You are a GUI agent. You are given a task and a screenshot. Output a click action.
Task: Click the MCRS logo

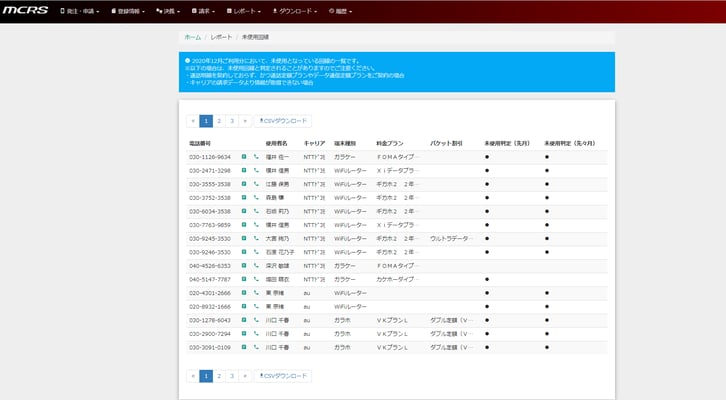tap(27, 11)
